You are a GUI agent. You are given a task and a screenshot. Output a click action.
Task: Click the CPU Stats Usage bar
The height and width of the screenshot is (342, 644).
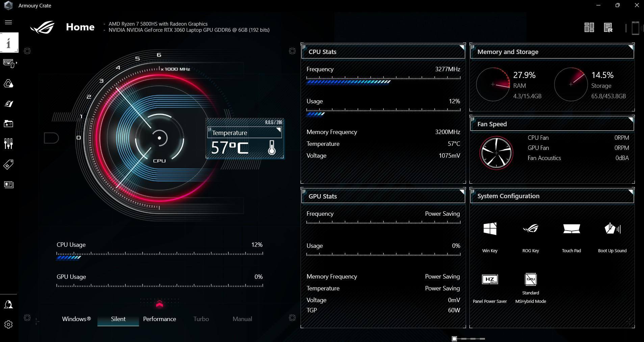tap(383, 112)
